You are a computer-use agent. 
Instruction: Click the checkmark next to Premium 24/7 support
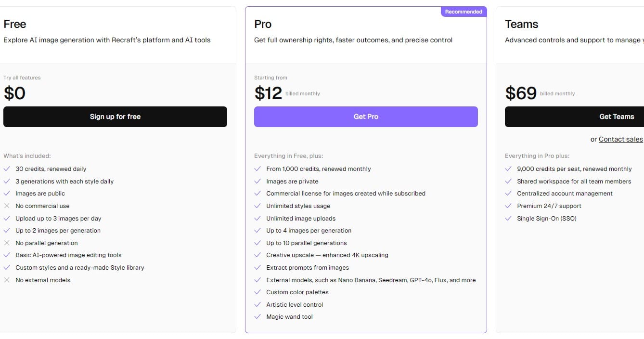[x=508, y=206]
